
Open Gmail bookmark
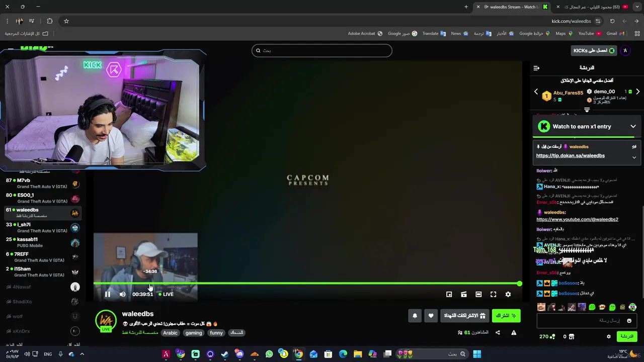(x=615, y=34)
